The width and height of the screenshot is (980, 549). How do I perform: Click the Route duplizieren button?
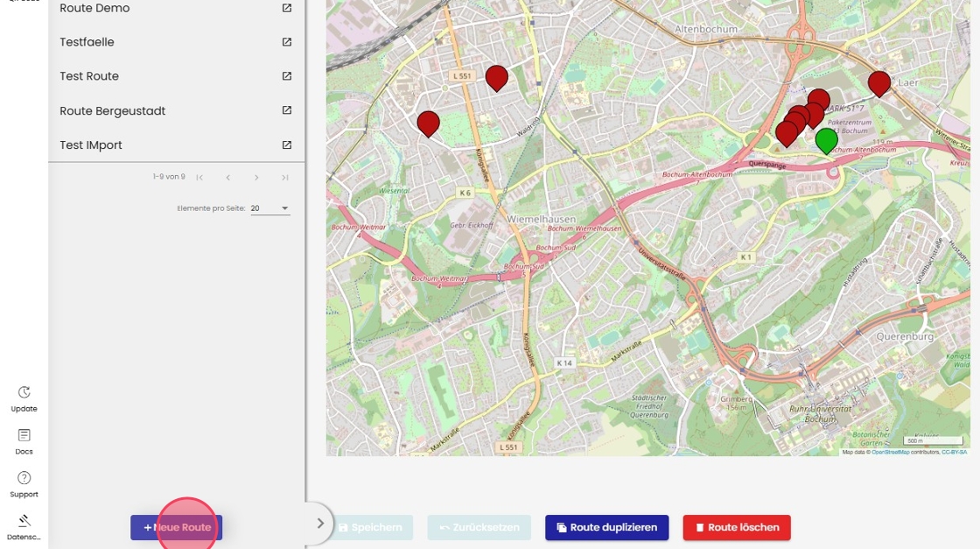pos(606,527)
